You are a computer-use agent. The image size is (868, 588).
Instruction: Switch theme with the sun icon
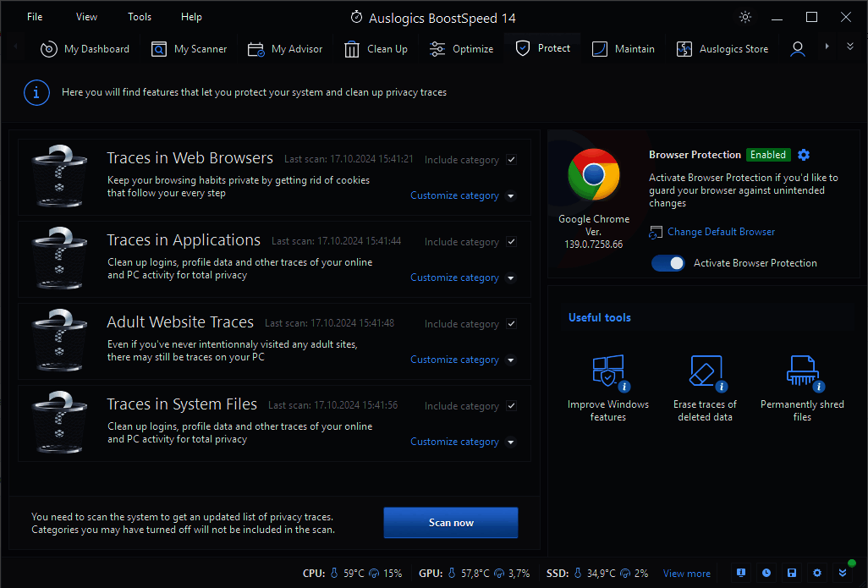(x=744, y=17)
